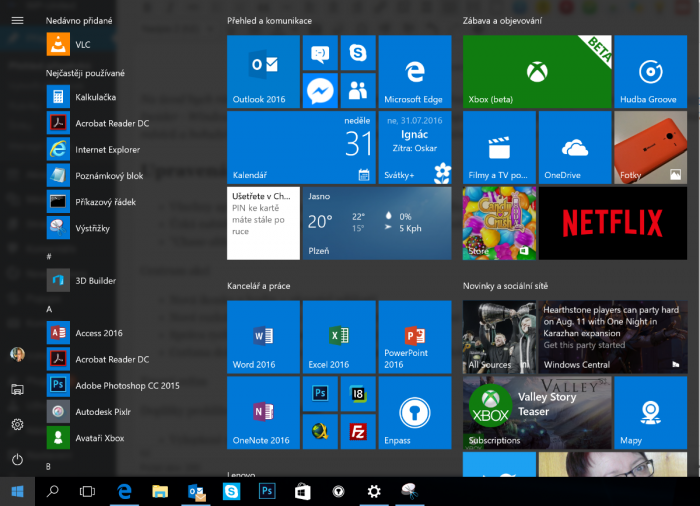
Task: Expand the hamburger menu at top left
Action: [17, 20]
